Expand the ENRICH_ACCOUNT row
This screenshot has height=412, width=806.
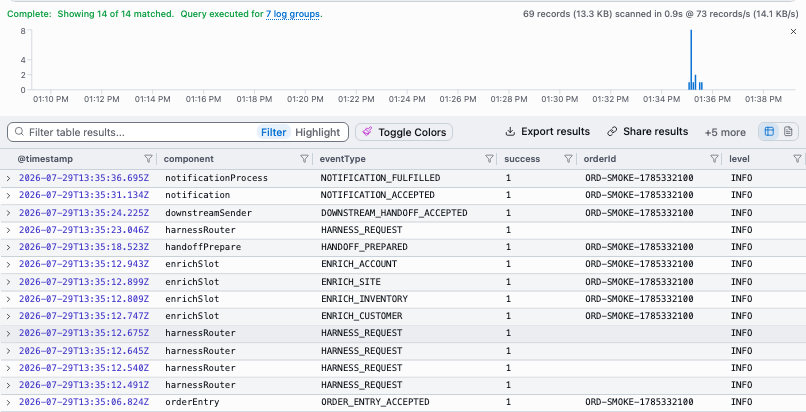8,264
